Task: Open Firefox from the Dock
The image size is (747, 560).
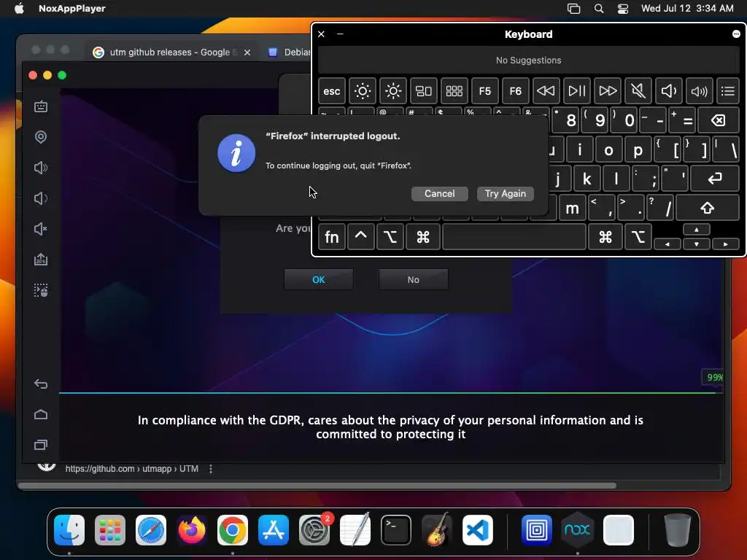Action: [192, 530]
